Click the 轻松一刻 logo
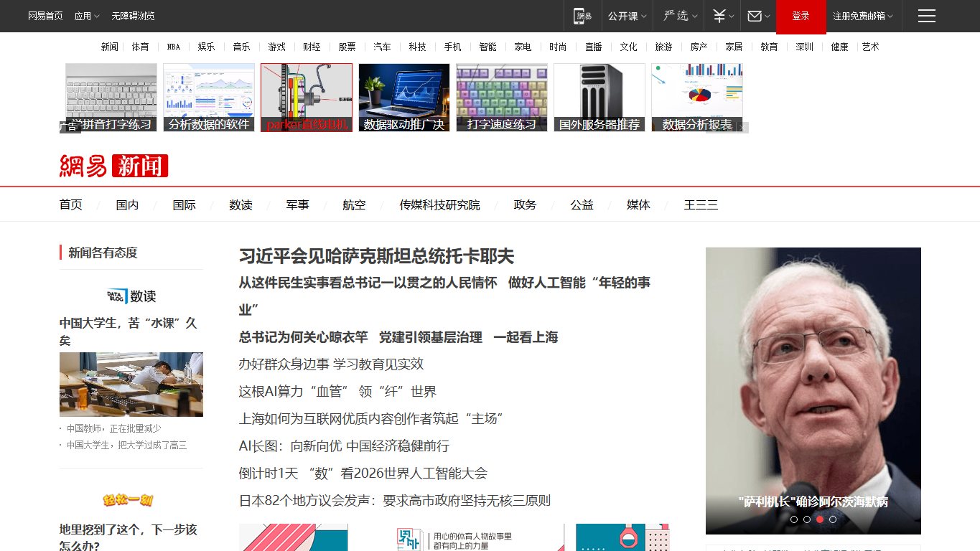Screen dimensions: 980x551 128,500
